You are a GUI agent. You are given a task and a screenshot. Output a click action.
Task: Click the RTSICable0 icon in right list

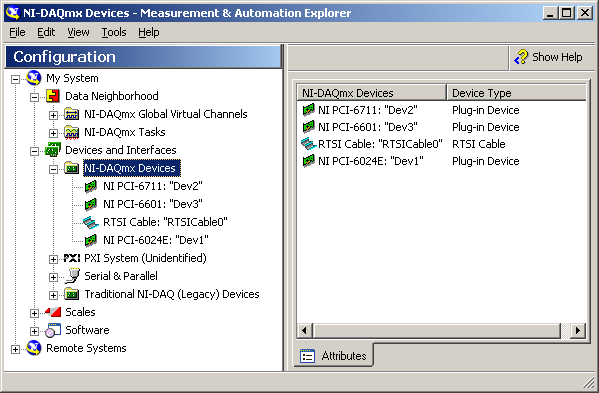coord(308,144)
